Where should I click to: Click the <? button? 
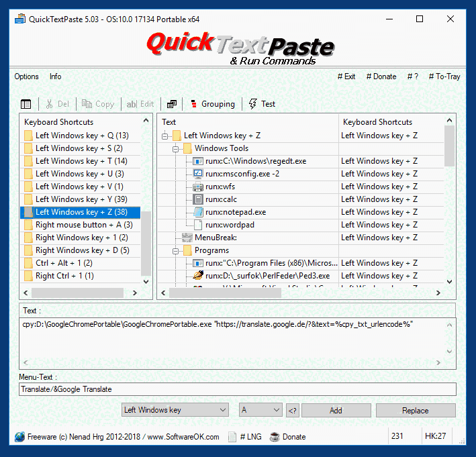pos(293,411)
